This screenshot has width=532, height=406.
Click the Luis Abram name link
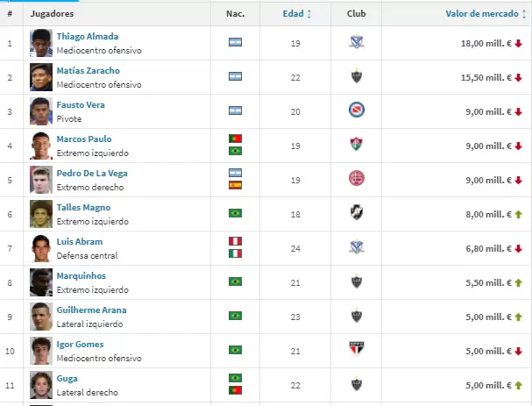point(80,241)
